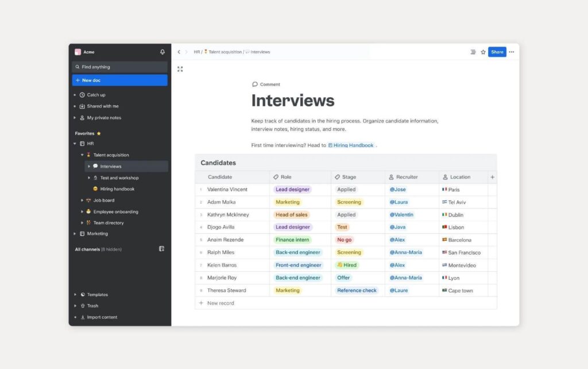Collapse the HR tree section

click(75, 144)
